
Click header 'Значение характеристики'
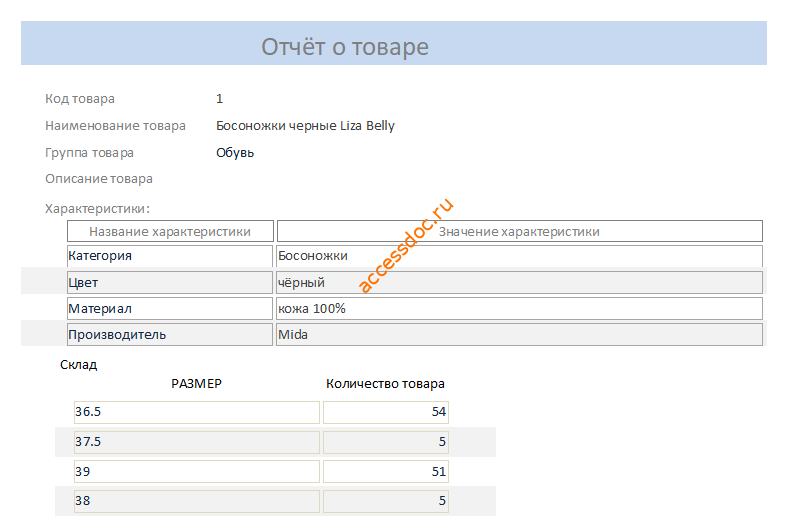[x=519, y=231]
